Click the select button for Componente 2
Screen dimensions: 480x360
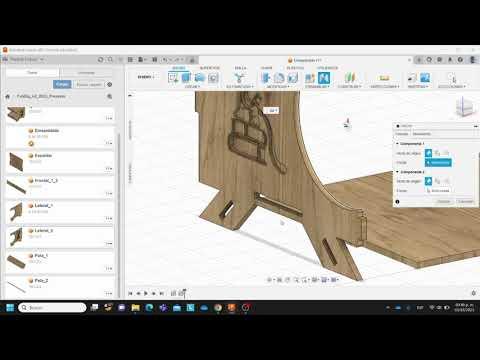438,191
